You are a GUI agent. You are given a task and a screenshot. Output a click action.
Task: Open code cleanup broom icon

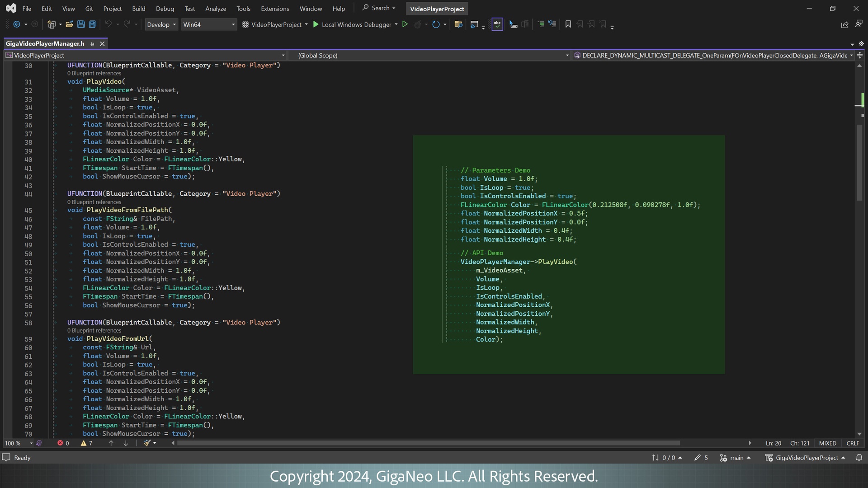tap(147, 443)
